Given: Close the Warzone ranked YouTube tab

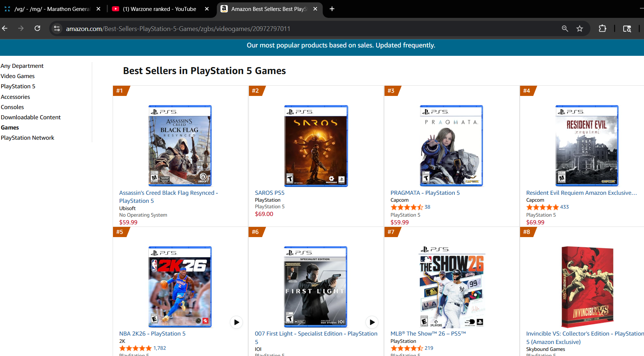Looking at the screenshot, I should 207,9.
